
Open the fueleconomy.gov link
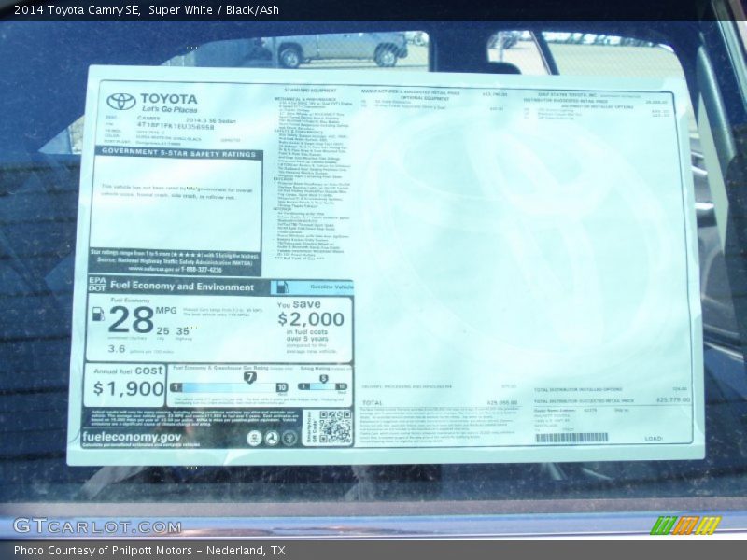click(x=132, y=437)
